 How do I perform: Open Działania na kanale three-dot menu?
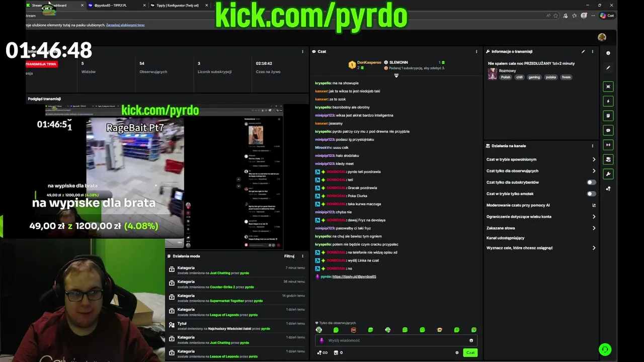(x=592, y=146)
